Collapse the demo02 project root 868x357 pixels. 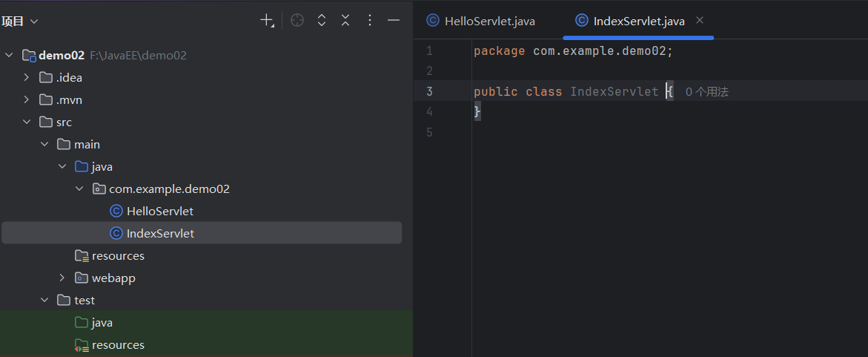[9, 56]
